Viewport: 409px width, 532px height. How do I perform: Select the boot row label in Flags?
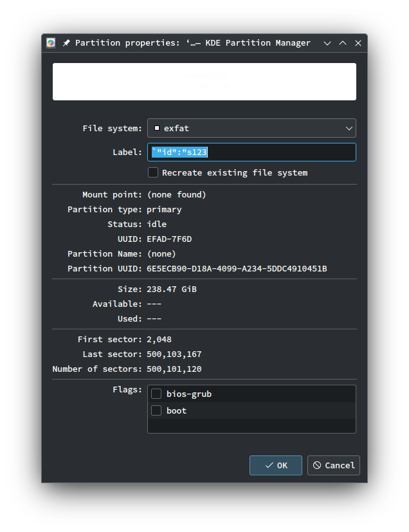(x=176, y=410)
